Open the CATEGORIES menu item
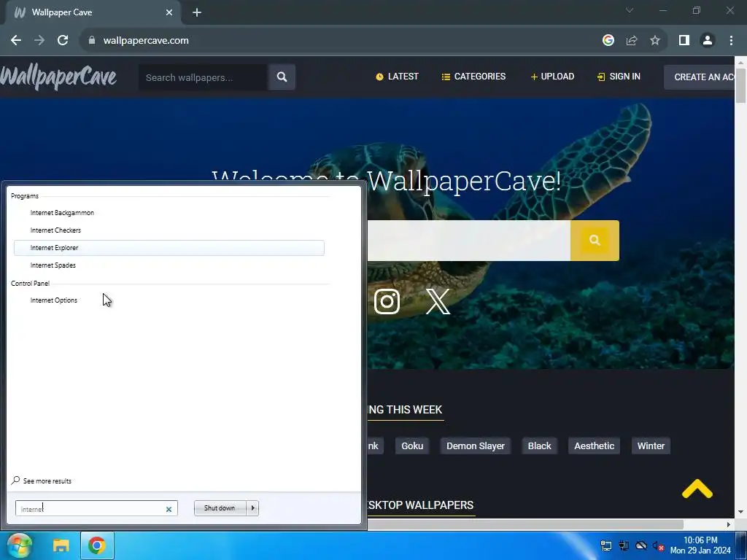 pos(473,77)
